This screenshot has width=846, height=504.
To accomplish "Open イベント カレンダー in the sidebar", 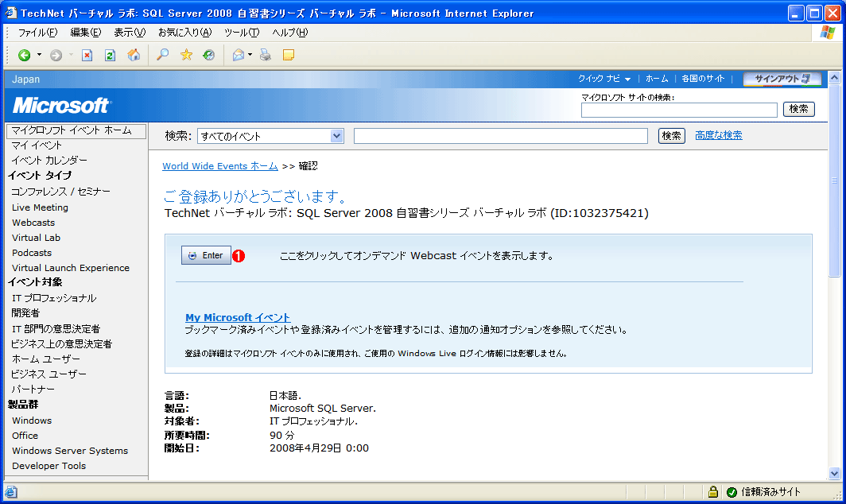I will 49,161.
